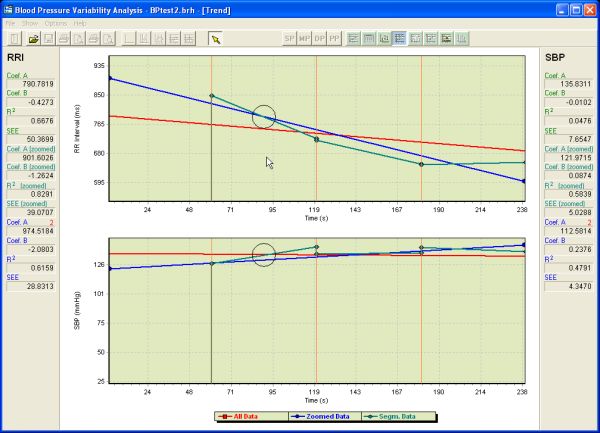Image resolution: width=600 pixels, height=433 pixels.
Task: Open the Options menu
Action: (56, 22)
